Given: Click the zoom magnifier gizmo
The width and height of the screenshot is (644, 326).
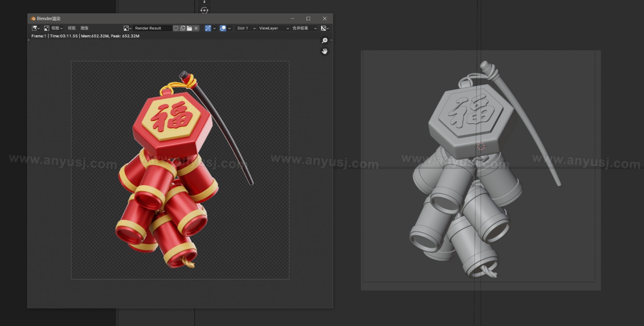Looking at the screenshot, I should pyautogui.click(x=325, y=41).
